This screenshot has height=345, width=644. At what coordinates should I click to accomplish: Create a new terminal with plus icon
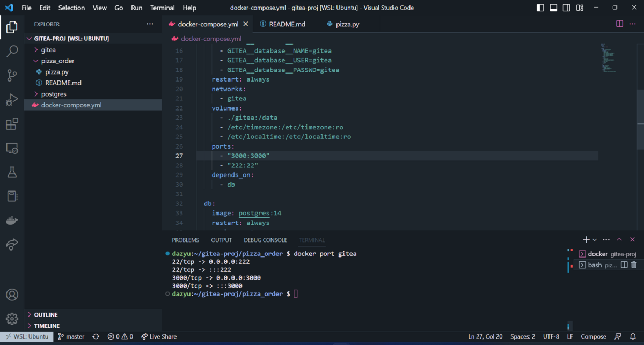(586, 240)
